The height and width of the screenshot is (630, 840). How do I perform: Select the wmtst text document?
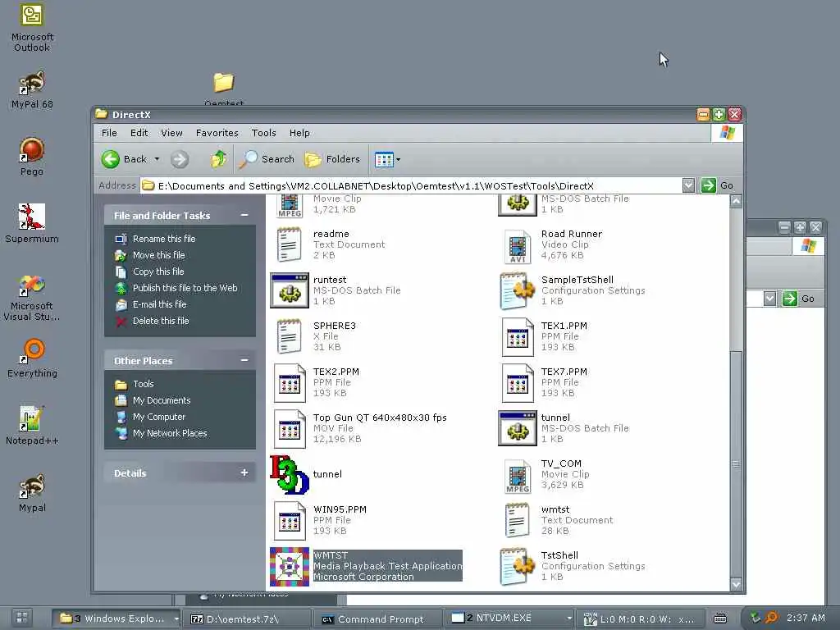coord(557,520)
